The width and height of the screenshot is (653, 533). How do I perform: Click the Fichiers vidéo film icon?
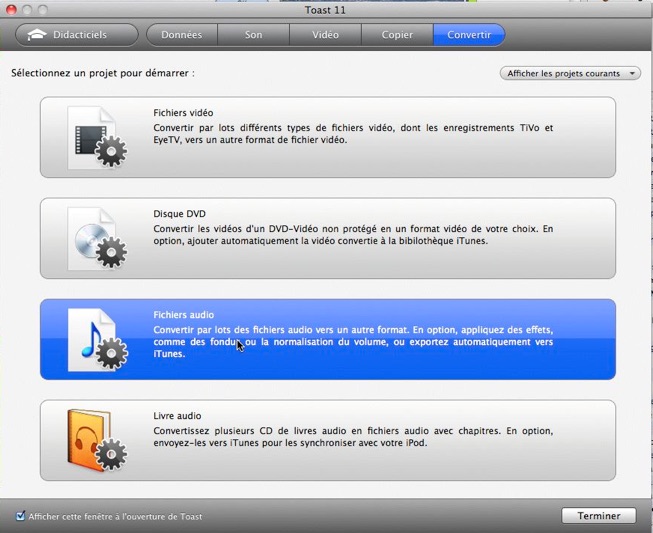coord(97,137)
